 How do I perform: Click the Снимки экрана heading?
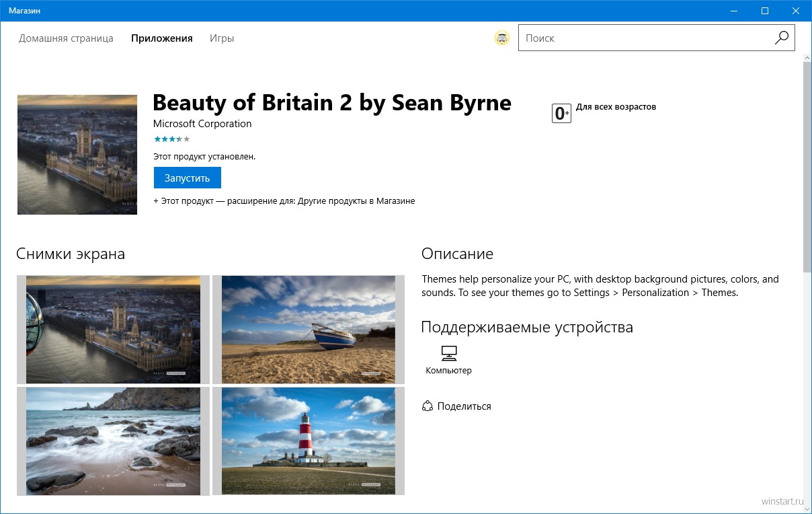coord(71,254)
